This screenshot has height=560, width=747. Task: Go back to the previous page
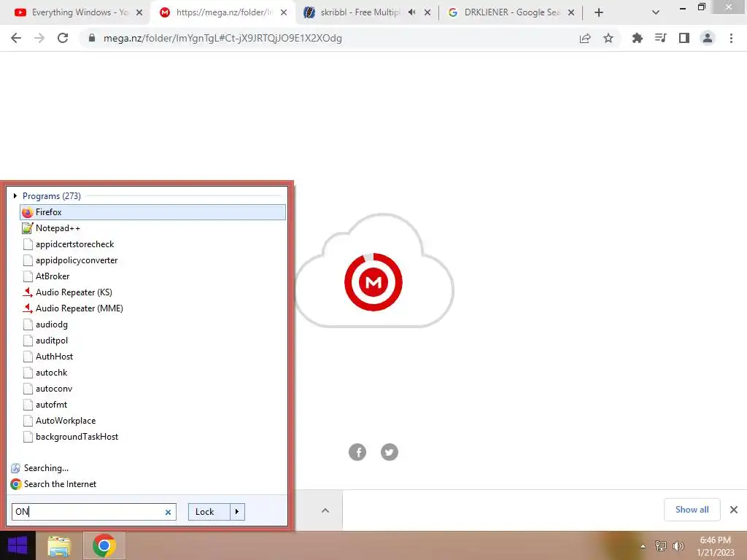click(16, 38)
